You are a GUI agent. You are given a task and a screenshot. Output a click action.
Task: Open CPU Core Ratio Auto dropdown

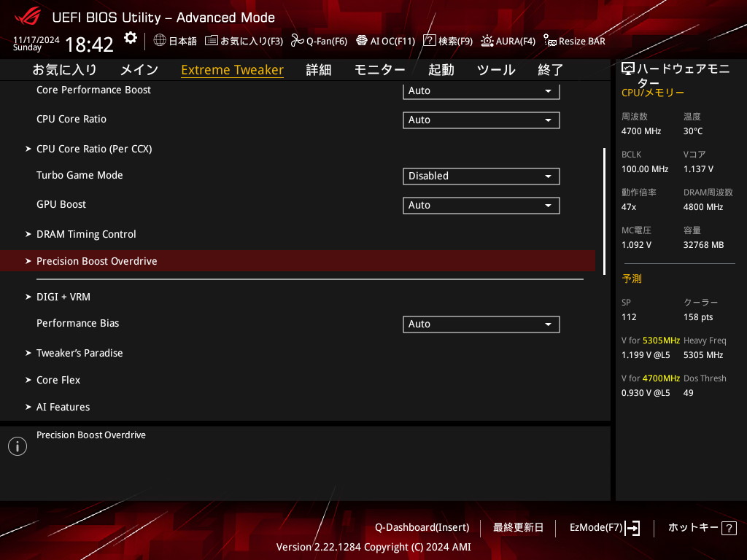(481, 120)
